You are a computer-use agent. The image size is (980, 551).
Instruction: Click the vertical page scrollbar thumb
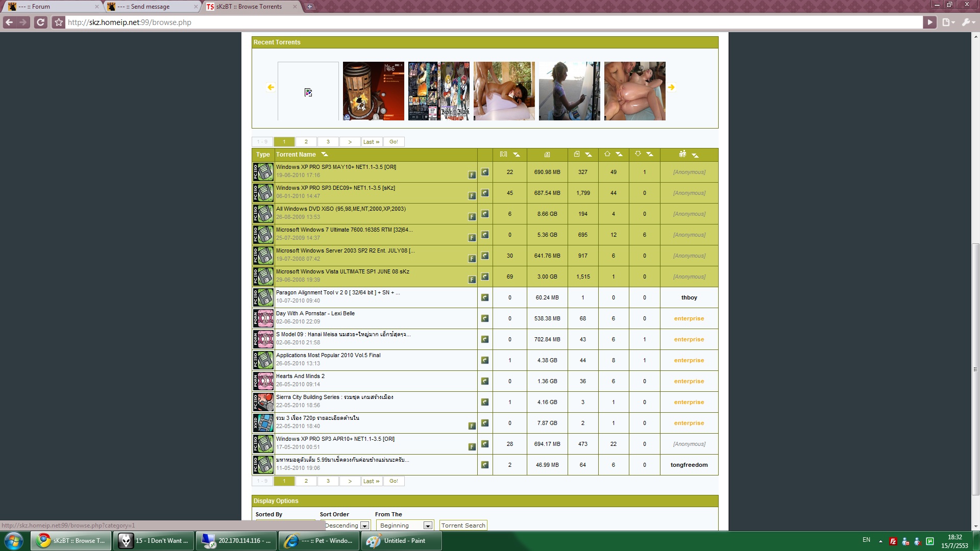click(x=975, y=369)
